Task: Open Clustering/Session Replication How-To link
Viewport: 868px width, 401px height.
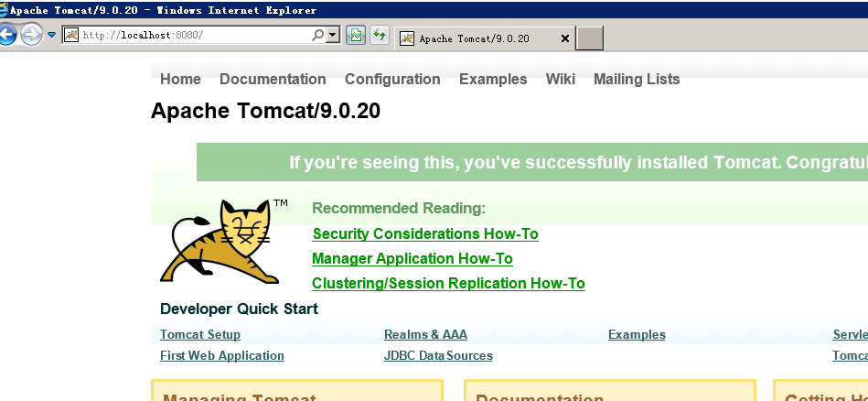Action: 448,283
